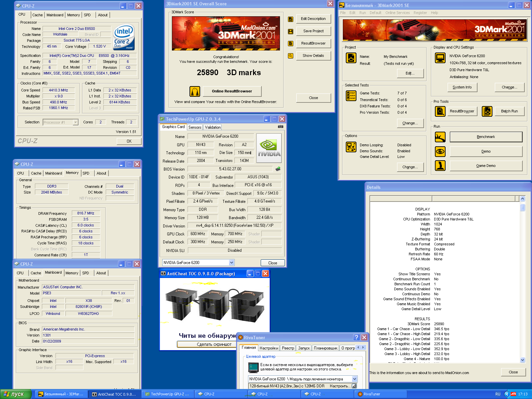Viewport: 532px width, 399px height.
Task: Switch to the Validation tab in GPU-Z
Action: point(213,127)
